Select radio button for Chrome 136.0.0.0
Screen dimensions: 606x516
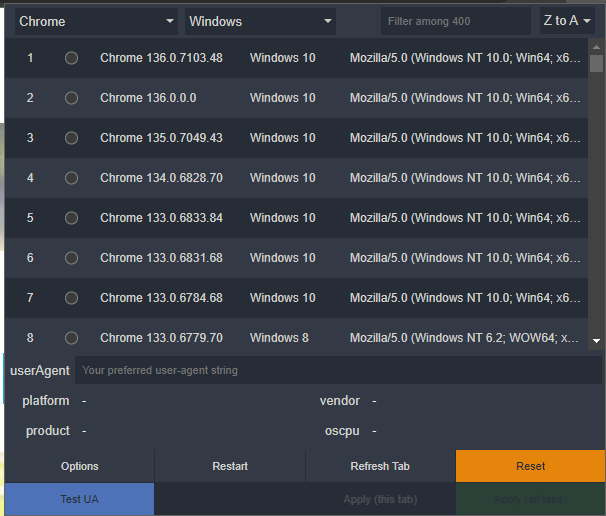click(x=71, y=98)
